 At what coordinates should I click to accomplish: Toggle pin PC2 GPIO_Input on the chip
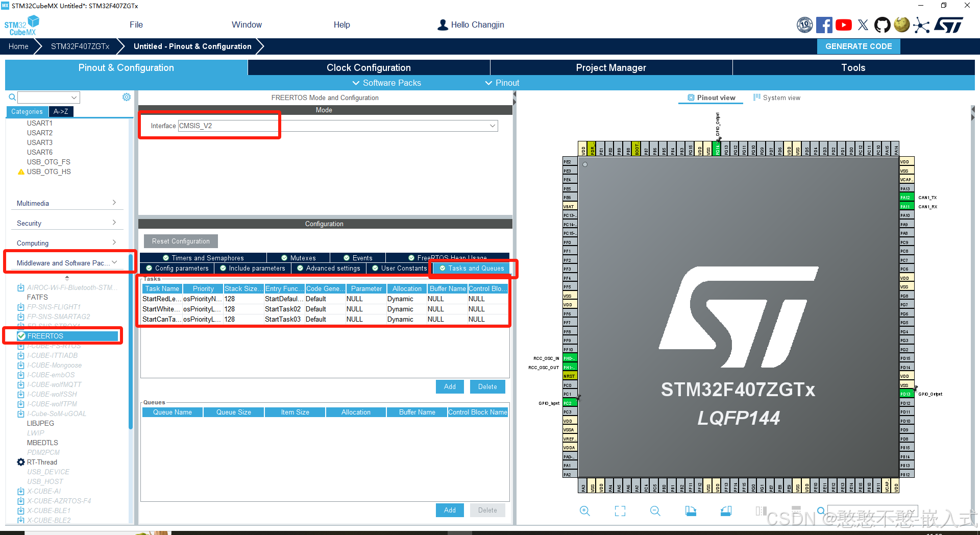point(570,403)
